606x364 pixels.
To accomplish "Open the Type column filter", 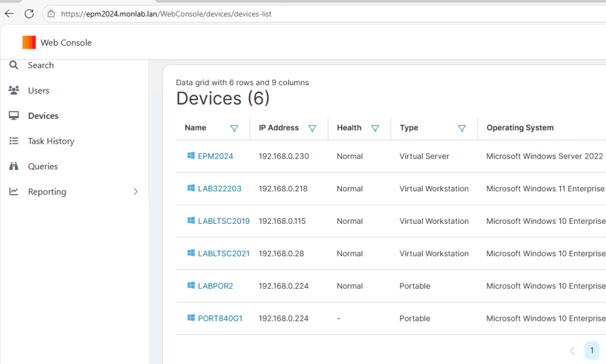I will click(462, 128).
